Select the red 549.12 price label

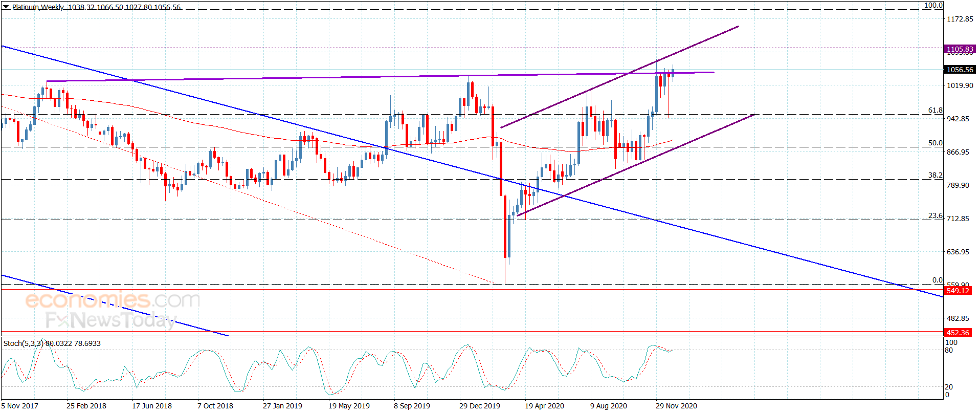(957, 291)
